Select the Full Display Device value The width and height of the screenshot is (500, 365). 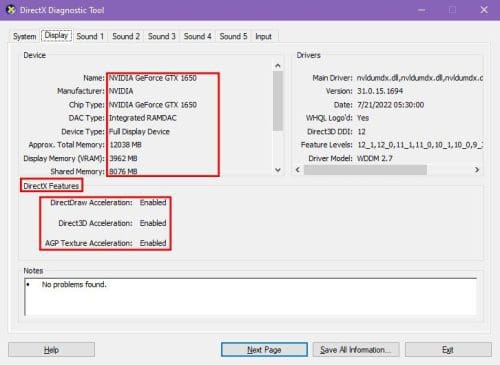pyautogui.click(x=139, y=132)
